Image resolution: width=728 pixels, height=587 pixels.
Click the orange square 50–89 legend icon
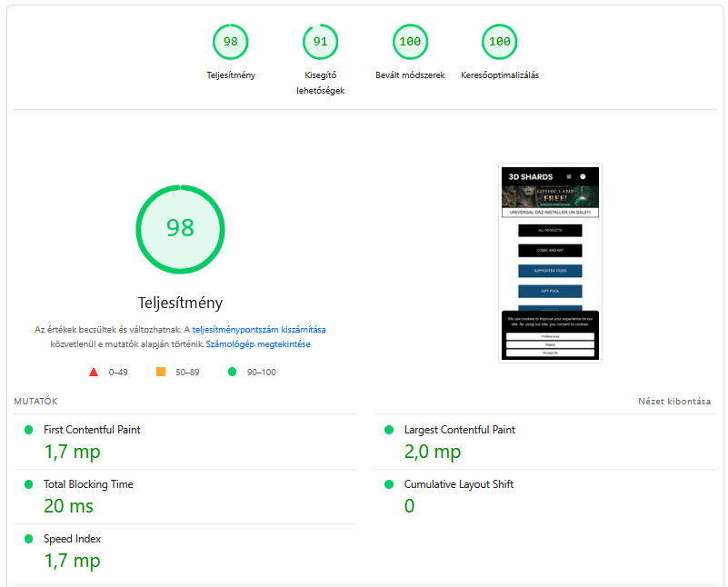coord(161,372)
